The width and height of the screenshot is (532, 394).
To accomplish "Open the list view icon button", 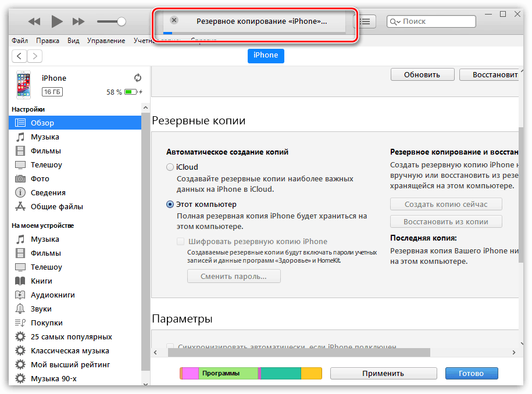I will click(x=365, y=22).
